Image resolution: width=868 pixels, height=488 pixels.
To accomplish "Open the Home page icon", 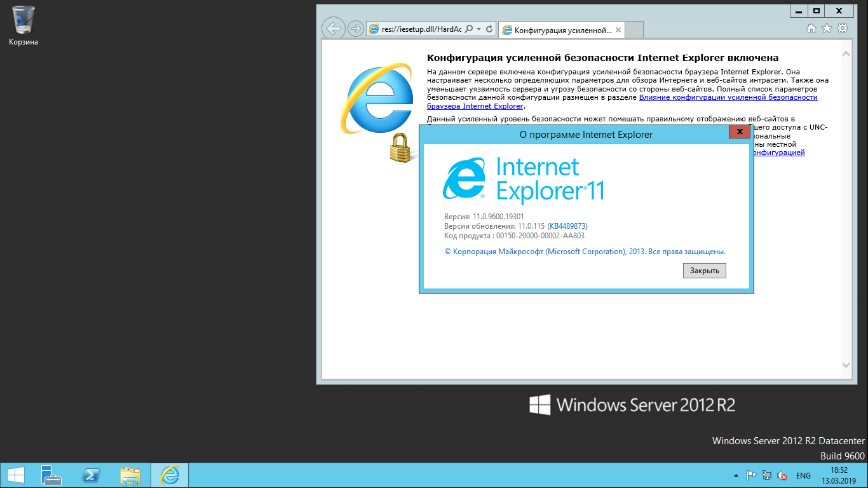I will click(811, 29).
